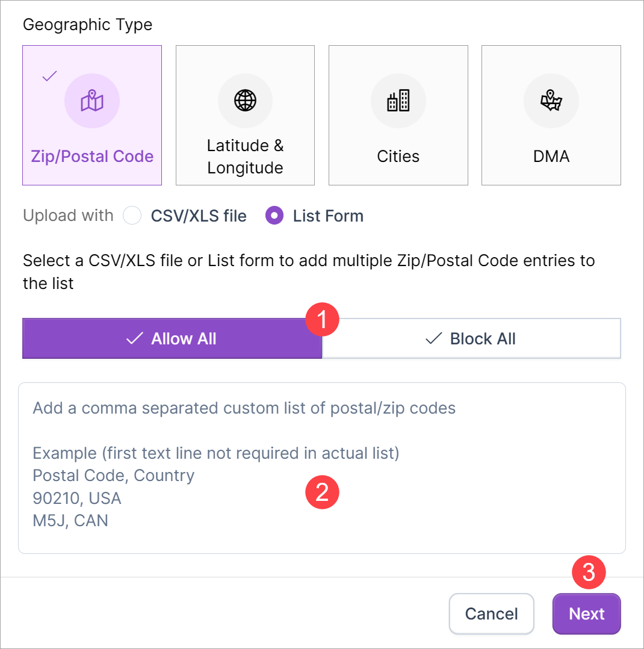Pick the Cities geographic type label

[398, 157]
